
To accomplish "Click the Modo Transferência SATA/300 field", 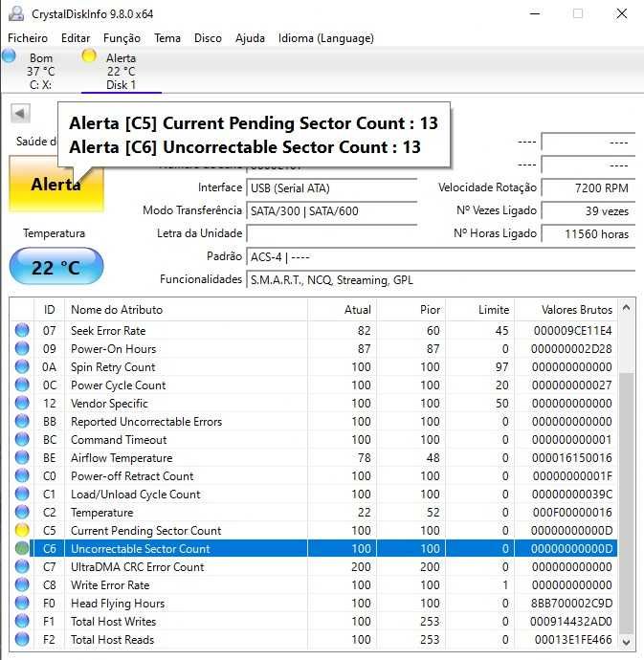I will point(332,210).
